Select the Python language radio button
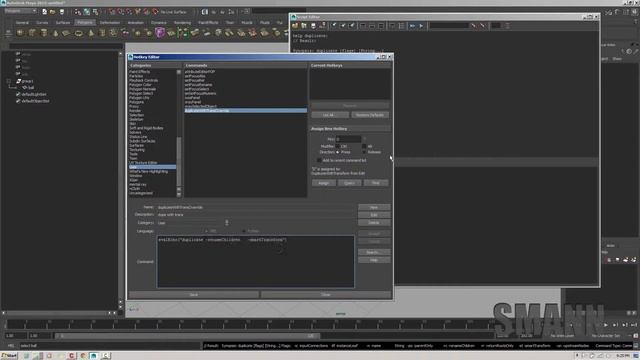This screenshot has height=360, width=640. [244, 231]
